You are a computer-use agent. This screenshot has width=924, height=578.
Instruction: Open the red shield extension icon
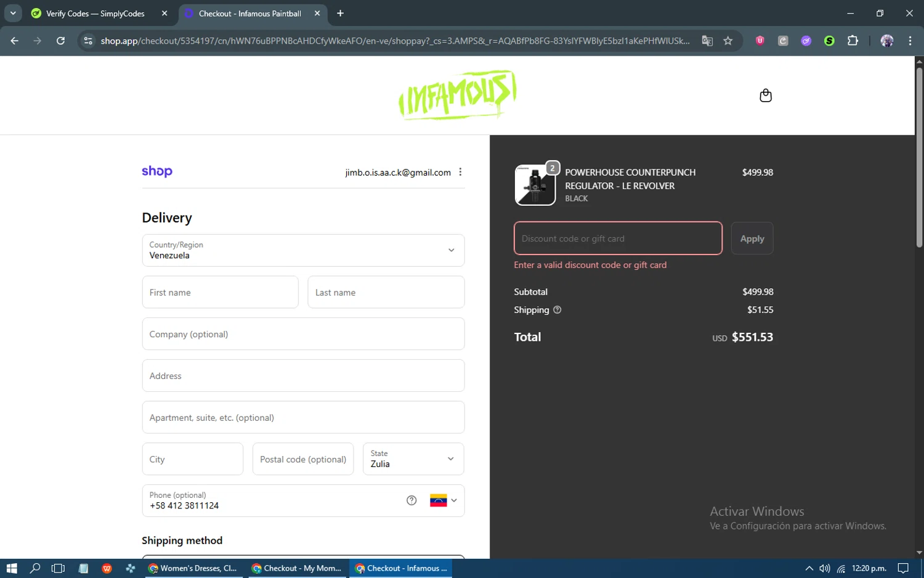(x=760, y=41)
